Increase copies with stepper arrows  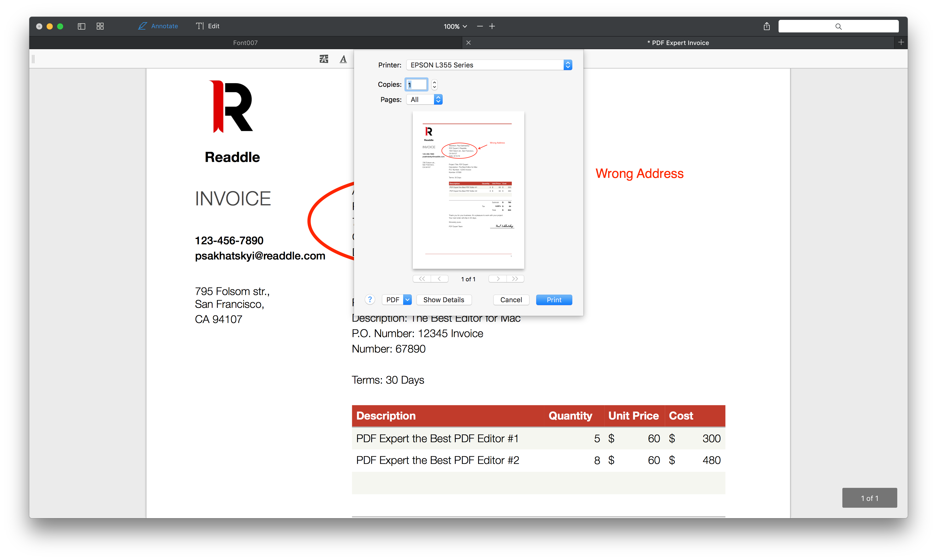click(x=434, y=82)
